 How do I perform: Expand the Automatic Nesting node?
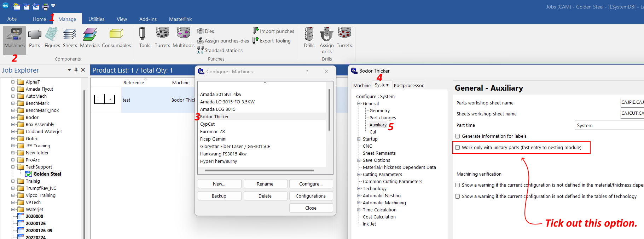[x=359, y=196]
